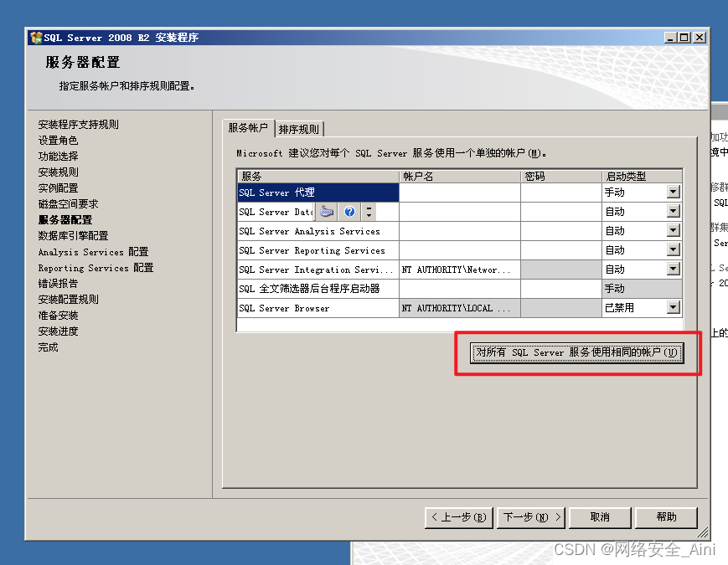Click bold 服务器配置 step in sidebar
The height and width of the screenshot is (565, 728).
(x=65, y=220)
